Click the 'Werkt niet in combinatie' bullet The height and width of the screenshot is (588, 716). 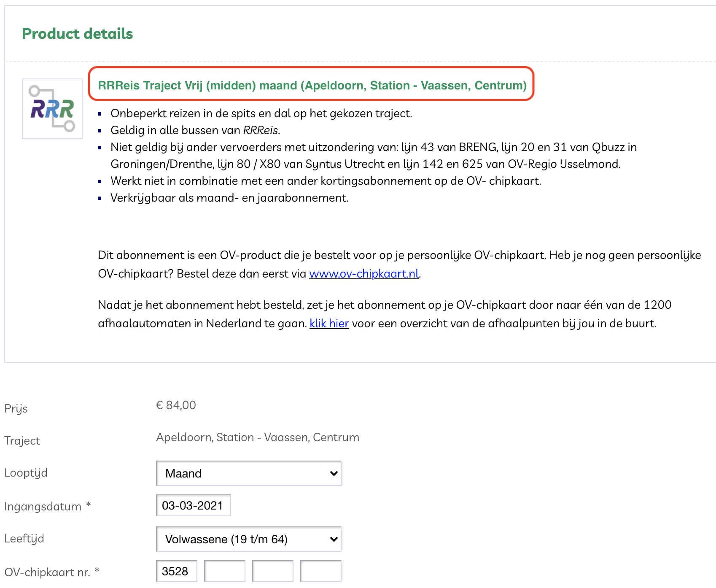coord(326,181)
